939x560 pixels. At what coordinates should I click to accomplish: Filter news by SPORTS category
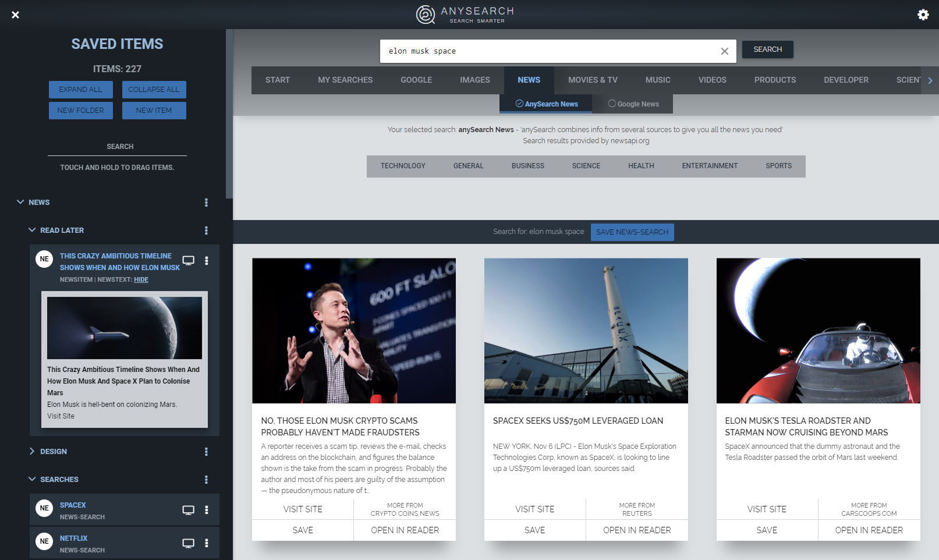[779, 166]
